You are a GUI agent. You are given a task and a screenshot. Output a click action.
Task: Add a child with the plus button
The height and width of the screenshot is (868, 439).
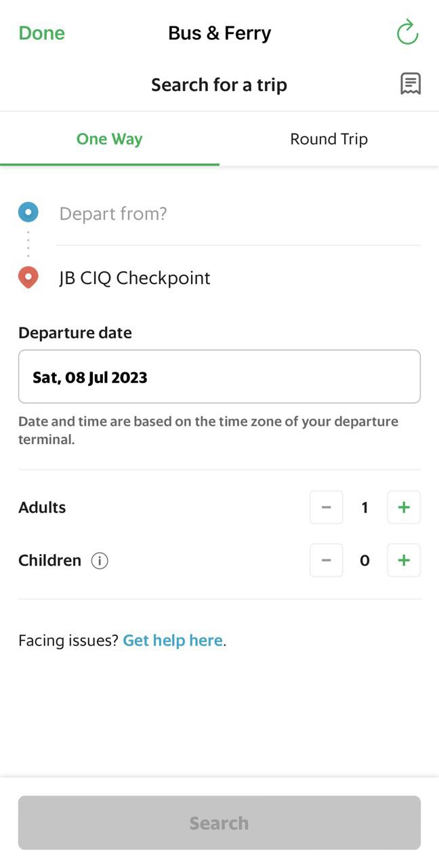pyautogui.click(x=404, y=560)
